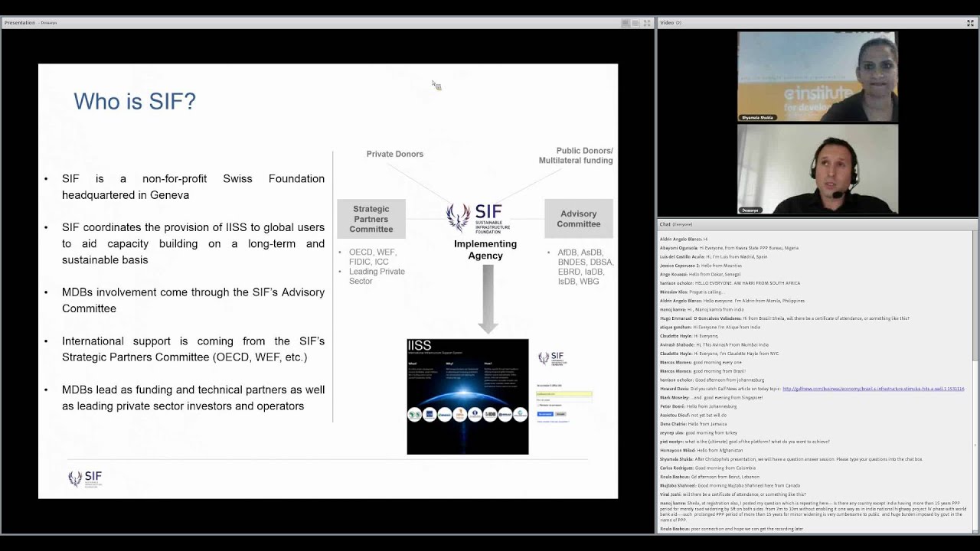
Task: Click Roula Baabous's poor connection message
Action: coord(732,529)
